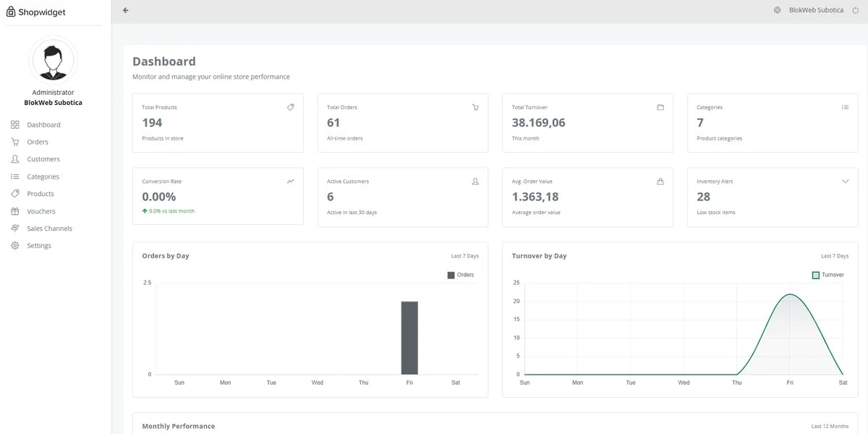Image resolution: width=868 pixels, height=434 pixels.
Task: Click the Turnover by Day chart title
Action: (x=540, y=256)
